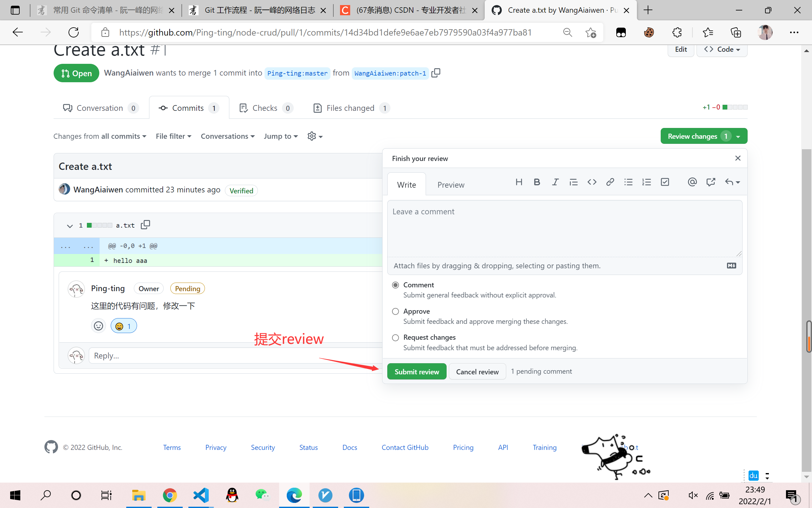Screen dimensions: 812x508
Task: Click the Submit review button
Action: click(x=417, y=371)
